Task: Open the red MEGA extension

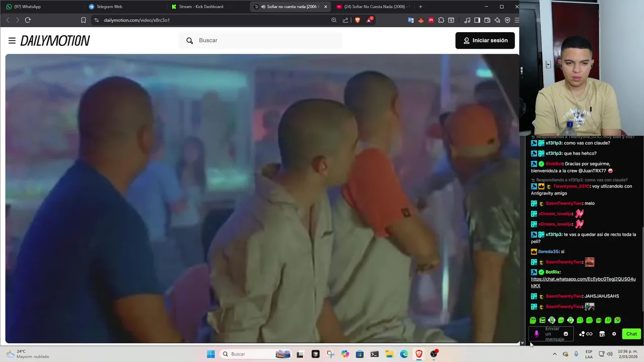Action: pyautogui.click(x=431, y=20)
